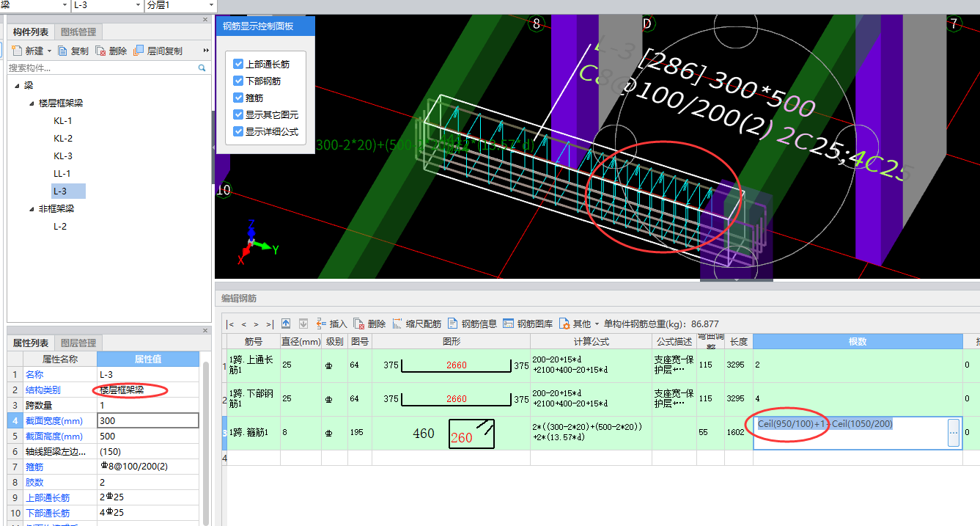Uncheck 上部通长筋 checkbox
The image size is (980, 526).
pyautogui.click(x=238, y=64)
